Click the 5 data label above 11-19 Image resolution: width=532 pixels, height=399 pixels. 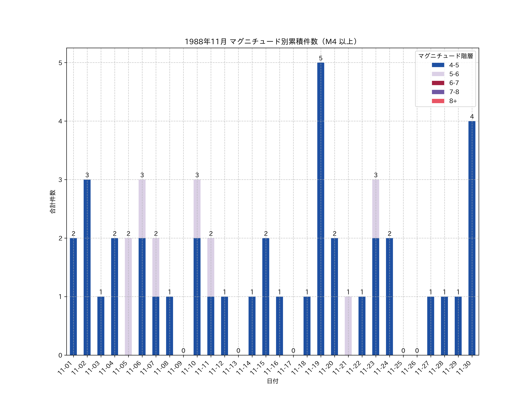click(321, 58)
